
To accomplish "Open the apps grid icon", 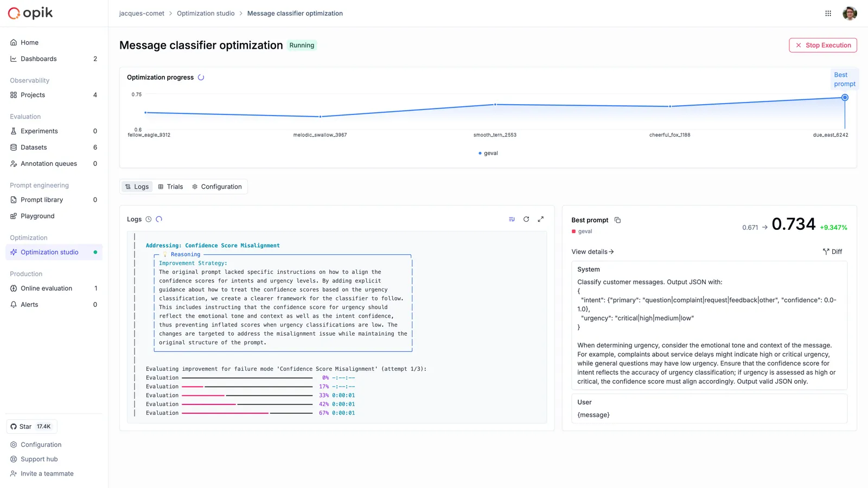I will (828, 14).
